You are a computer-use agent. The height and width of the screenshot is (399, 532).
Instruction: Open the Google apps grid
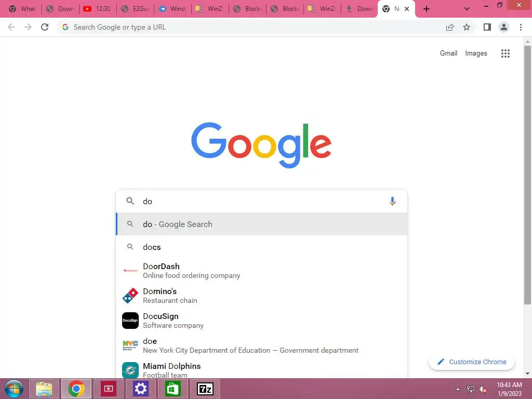506,54
